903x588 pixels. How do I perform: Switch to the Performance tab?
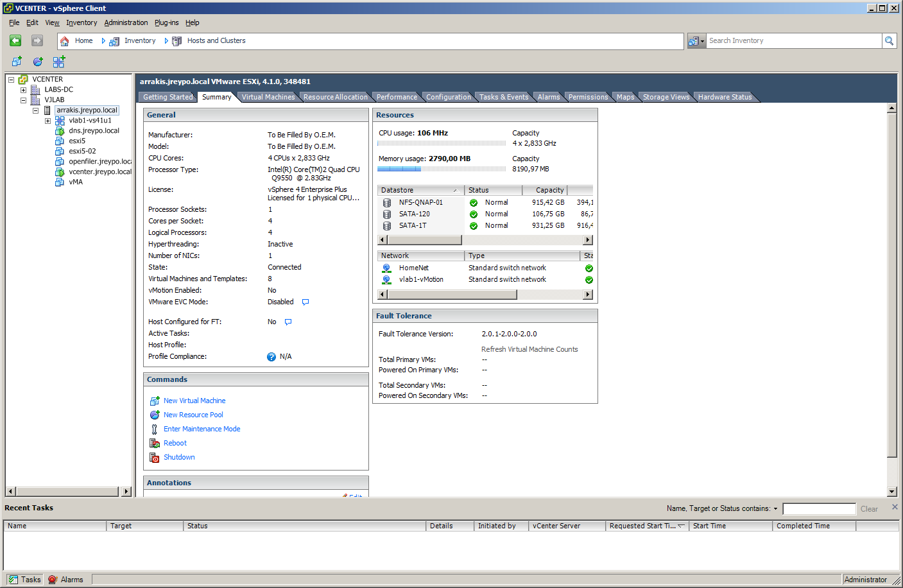(x=396, y=97)
